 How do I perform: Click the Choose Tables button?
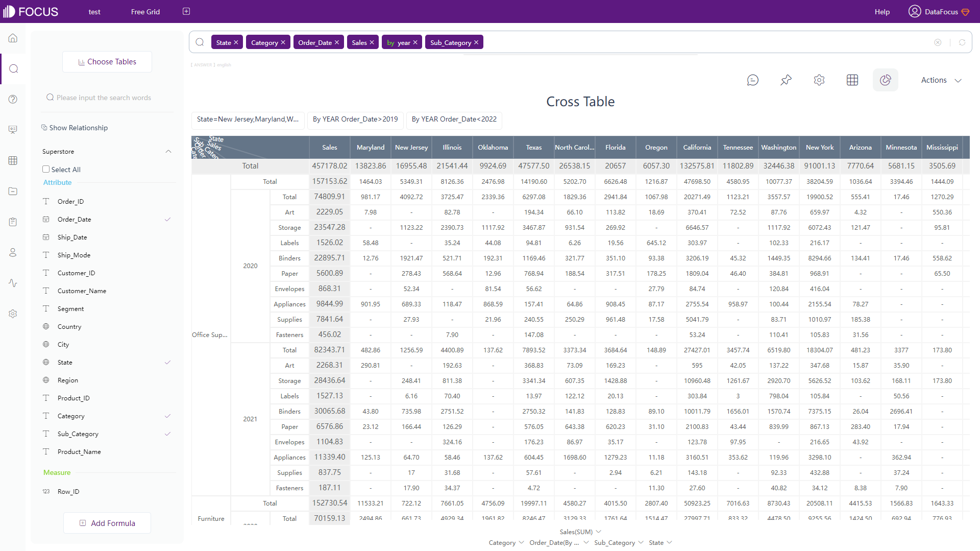point(107,62)
